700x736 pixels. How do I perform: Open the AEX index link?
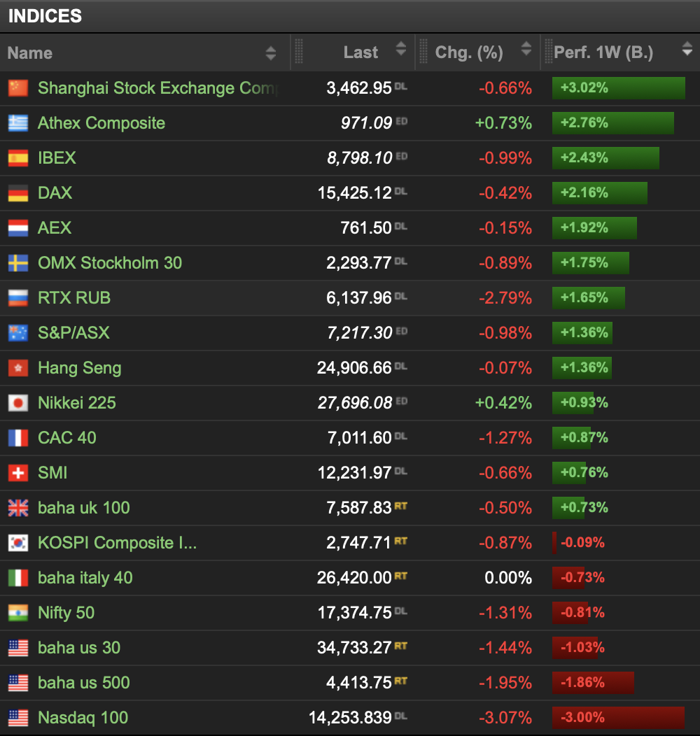[x=55, y=227]
